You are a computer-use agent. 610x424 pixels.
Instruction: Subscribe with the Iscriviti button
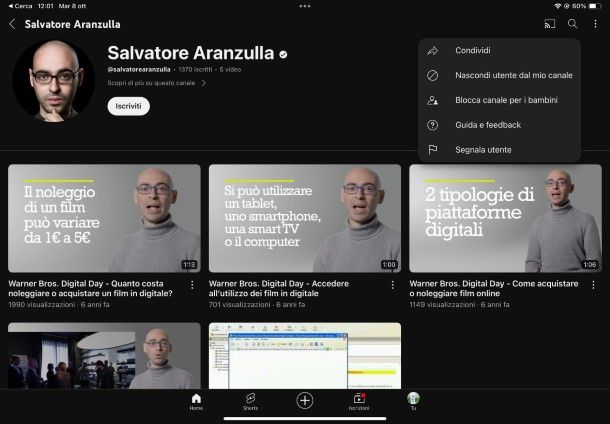click(x=128, y=106)
